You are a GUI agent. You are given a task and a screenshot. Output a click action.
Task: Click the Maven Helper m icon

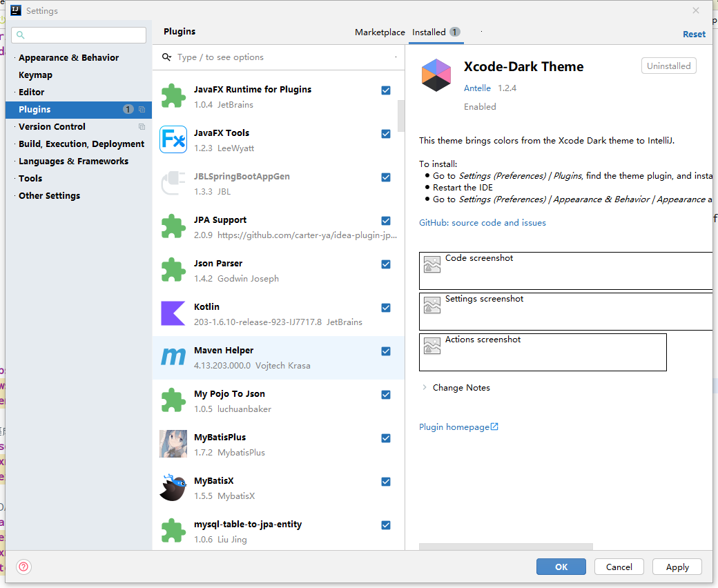173,357
